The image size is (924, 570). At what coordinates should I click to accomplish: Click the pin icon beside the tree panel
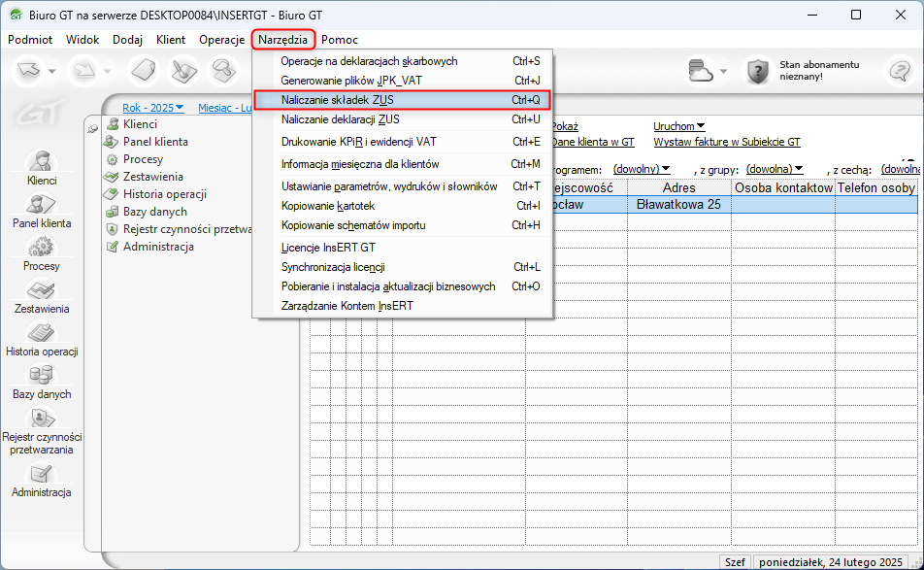click(92, 128)
